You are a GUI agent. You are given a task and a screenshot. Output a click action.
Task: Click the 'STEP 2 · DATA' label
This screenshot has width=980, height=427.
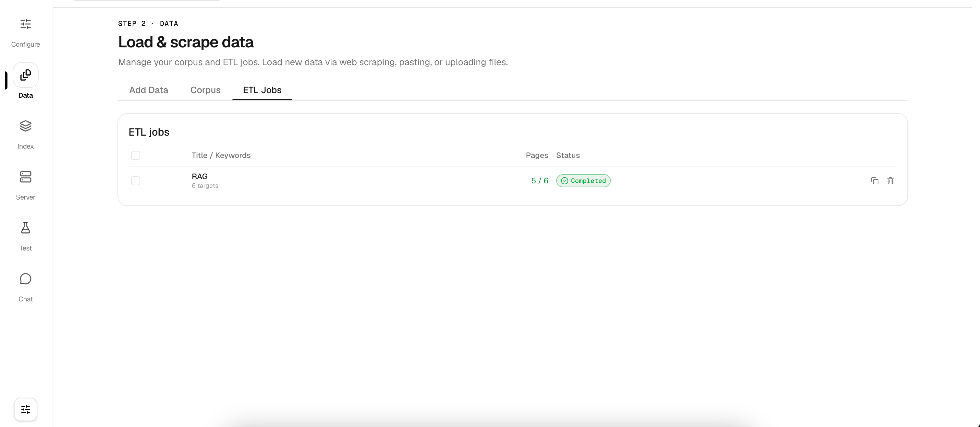click(148, 24)
